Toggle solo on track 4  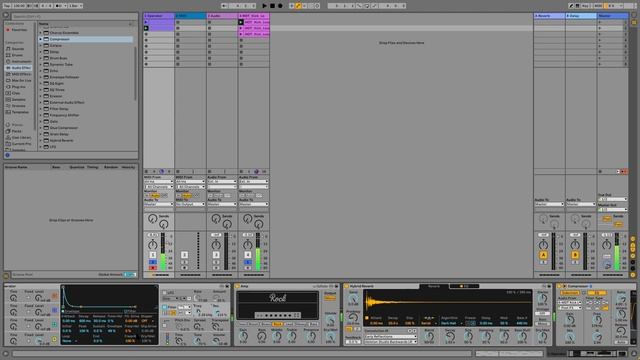point(247,262)
